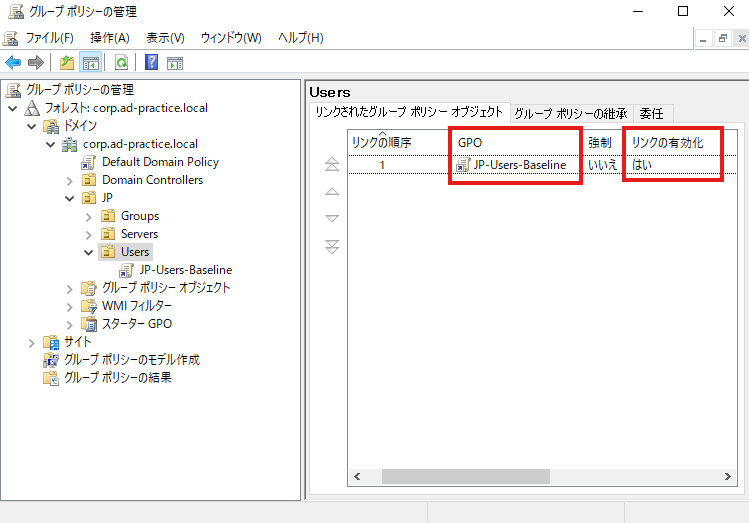Image resolution: width=749 pixels, height=523 pixels.
Task: Expand the Groups OU
Action: coord(89,217)
